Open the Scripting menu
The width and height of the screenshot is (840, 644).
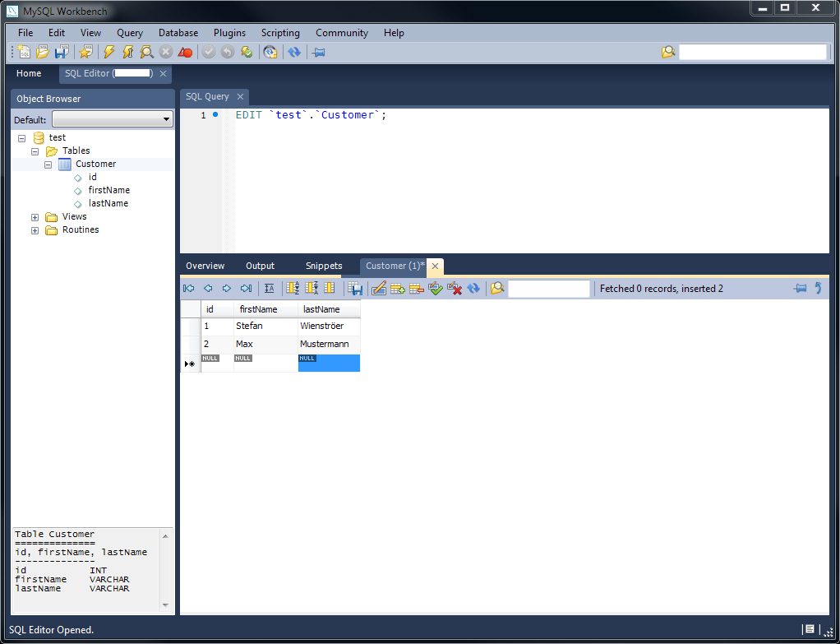280,33
